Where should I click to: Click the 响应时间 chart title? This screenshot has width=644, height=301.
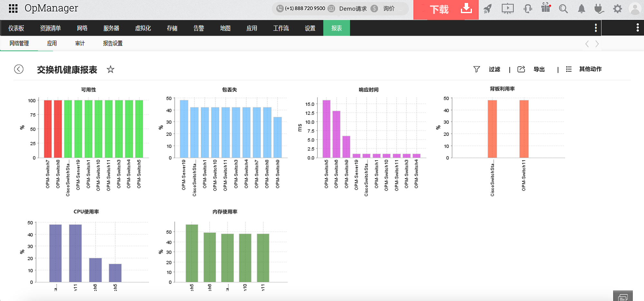(369, 89)
